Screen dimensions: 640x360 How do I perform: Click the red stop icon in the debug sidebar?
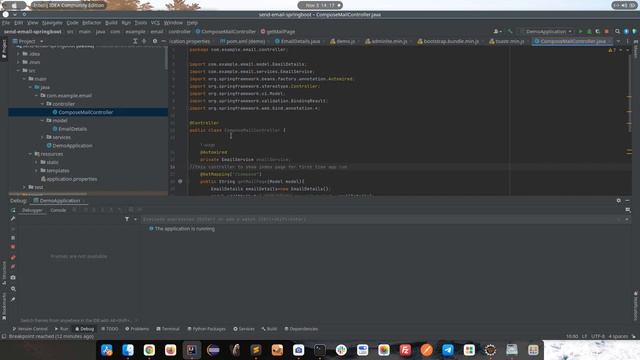click(13, 247)
